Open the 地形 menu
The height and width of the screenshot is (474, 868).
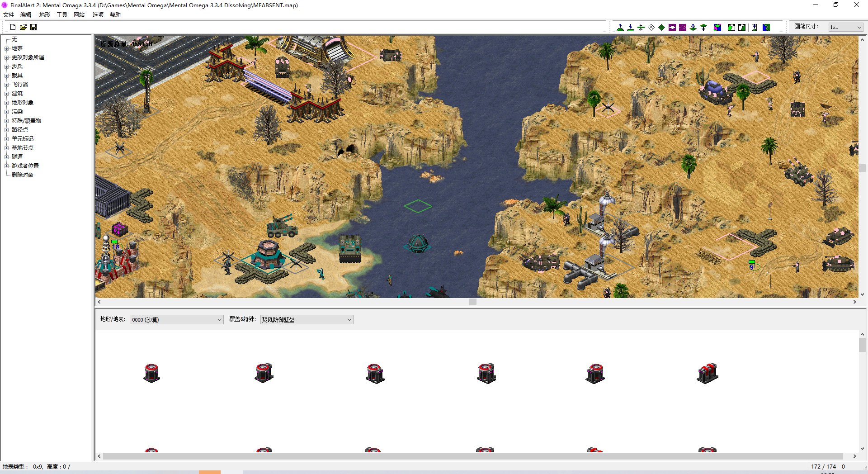pos(45,15)
